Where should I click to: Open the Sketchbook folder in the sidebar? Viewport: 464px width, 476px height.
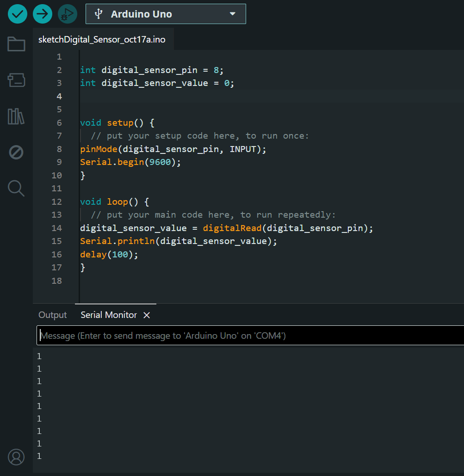pos(16,44)
